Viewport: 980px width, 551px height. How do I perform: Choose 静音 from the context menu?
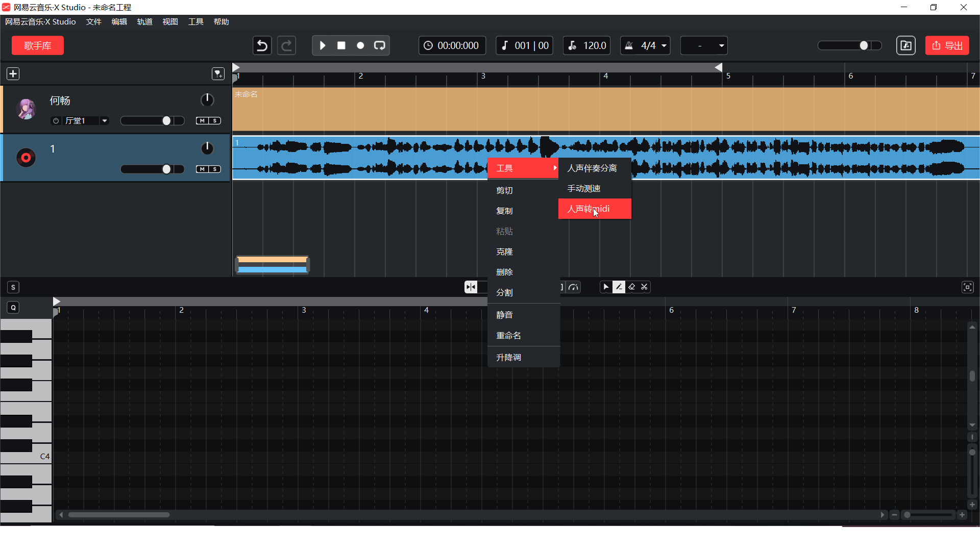[x=524, y=315]
